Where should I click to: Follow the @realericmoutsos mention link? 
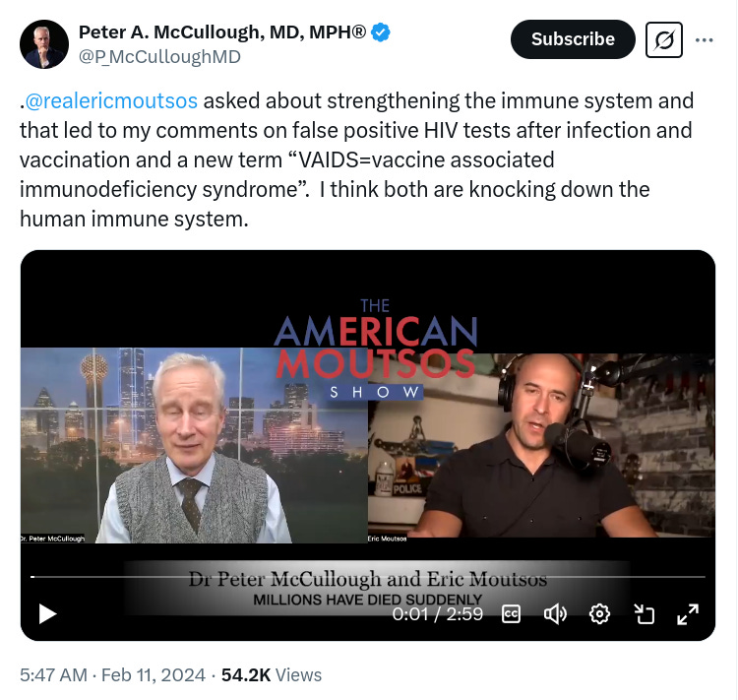(111, 101)
